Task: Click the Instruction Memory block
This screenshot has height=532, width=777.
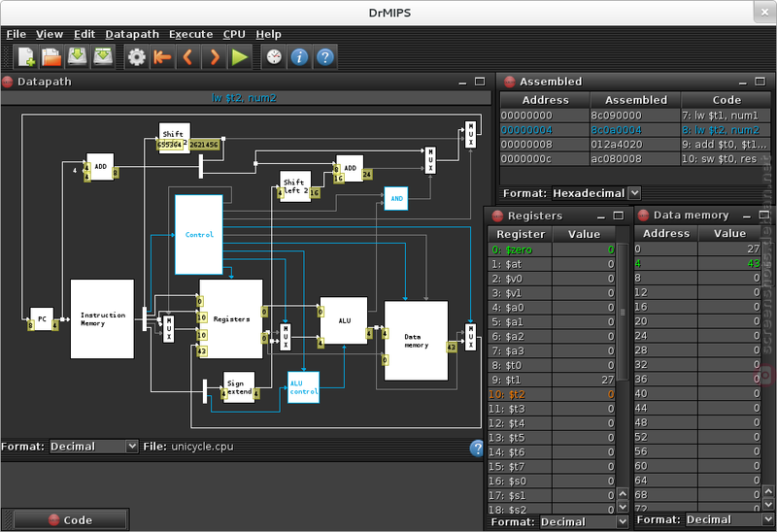Action: coord(102,318)
